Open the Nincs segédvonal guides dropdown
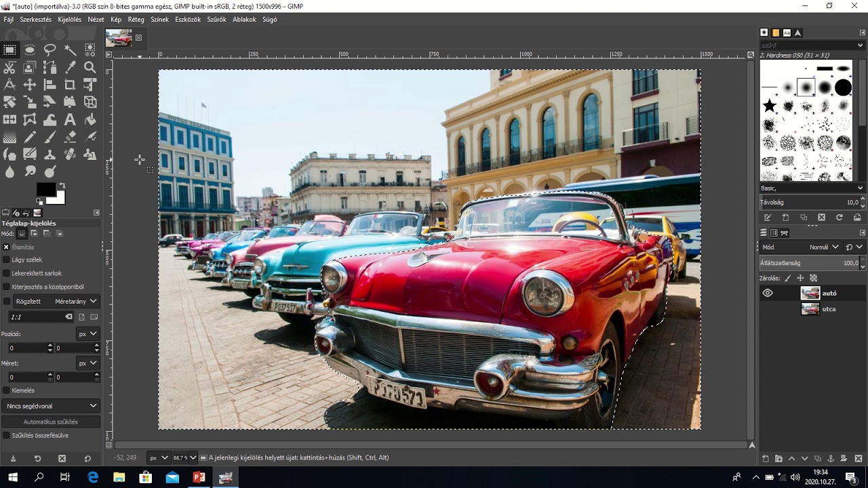 tap(51, 406)
